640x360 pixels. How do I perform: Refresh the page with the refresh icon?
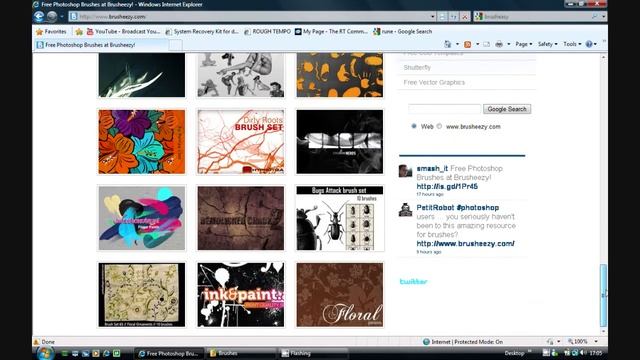click(453, 17)
